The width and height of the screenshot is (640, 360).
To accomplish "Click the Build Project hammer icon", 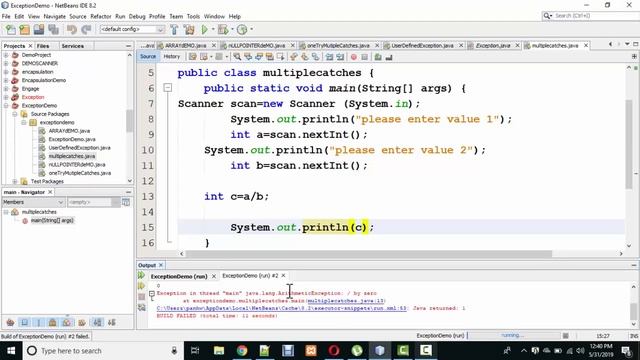I will coord(174,29).
